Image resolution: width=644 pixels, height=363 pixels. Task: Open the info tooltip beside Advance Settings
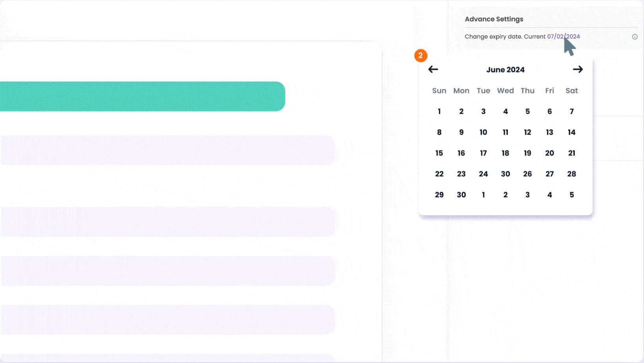[635, 37]
